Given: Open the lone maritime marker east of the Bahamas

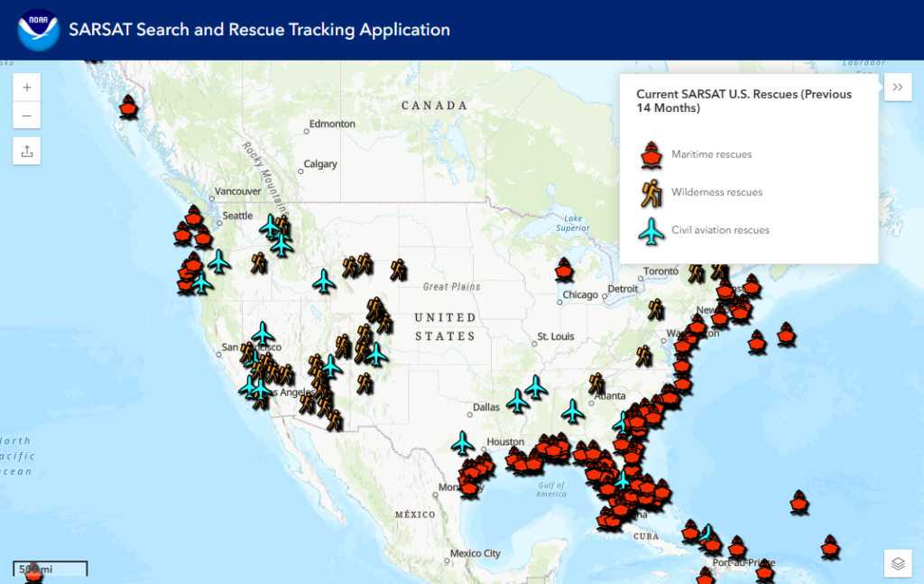Looking at the screenshot, I should tap(799, 502).
